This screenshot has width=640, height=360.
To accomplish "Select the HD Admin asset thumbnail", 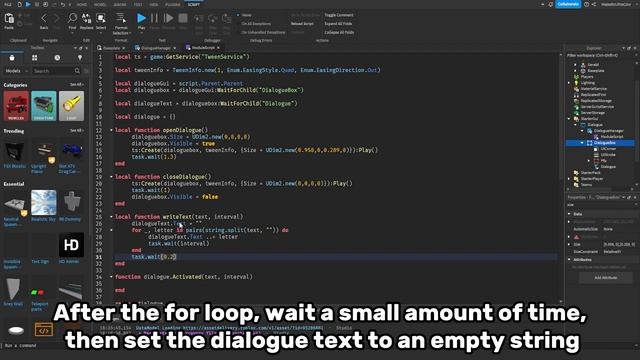I will [x=71, y=245].
